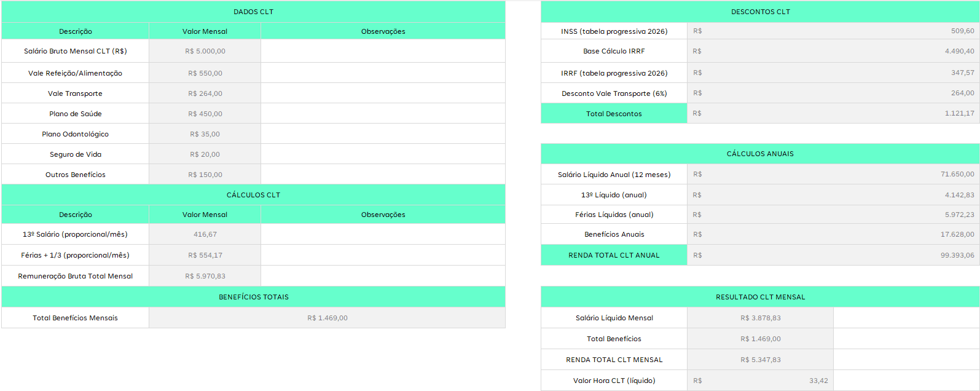980x391 pixels.
Task: Select the Plano de Saúde value cell
Action: (x=205, y=114)
